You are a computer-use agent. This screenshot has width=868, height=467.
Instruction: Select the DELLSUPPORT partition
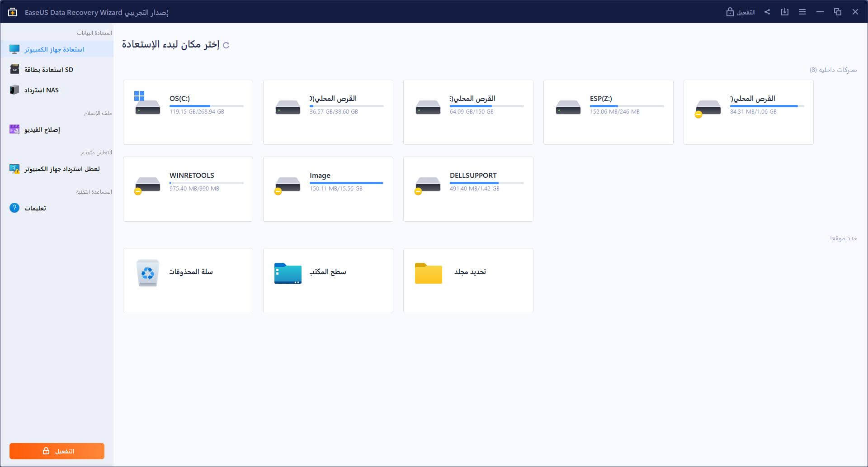point(468,189)
